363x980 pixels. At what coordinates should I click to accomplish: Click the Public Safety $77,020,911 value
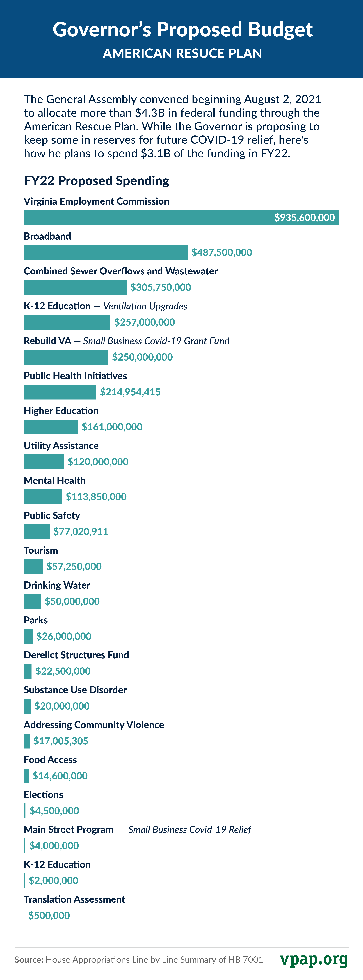point(81,531)
